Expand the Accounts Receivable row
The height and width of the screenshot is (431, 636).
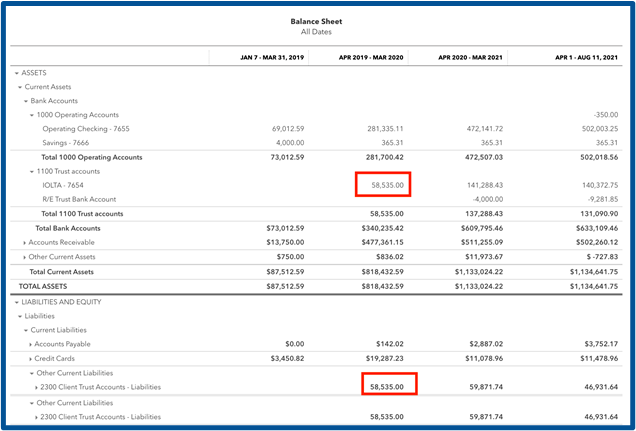click(26, 243)
